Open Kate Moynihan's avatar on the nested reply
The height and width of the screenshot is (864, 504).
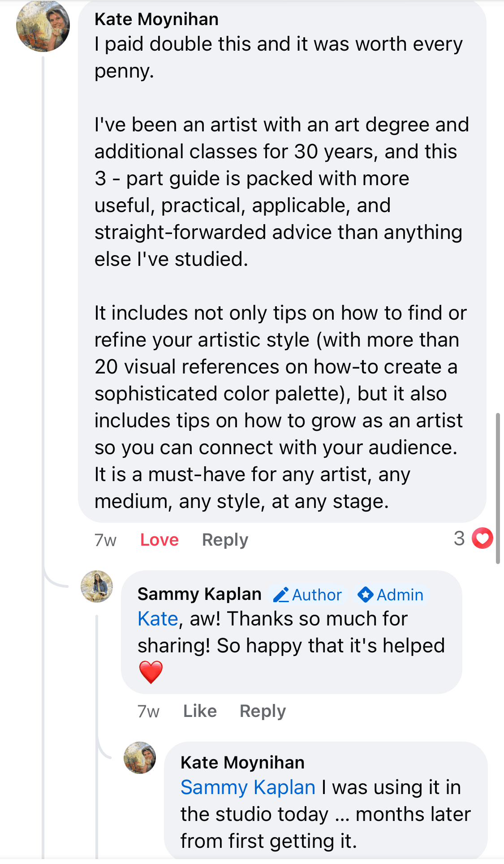pos(140,758)
